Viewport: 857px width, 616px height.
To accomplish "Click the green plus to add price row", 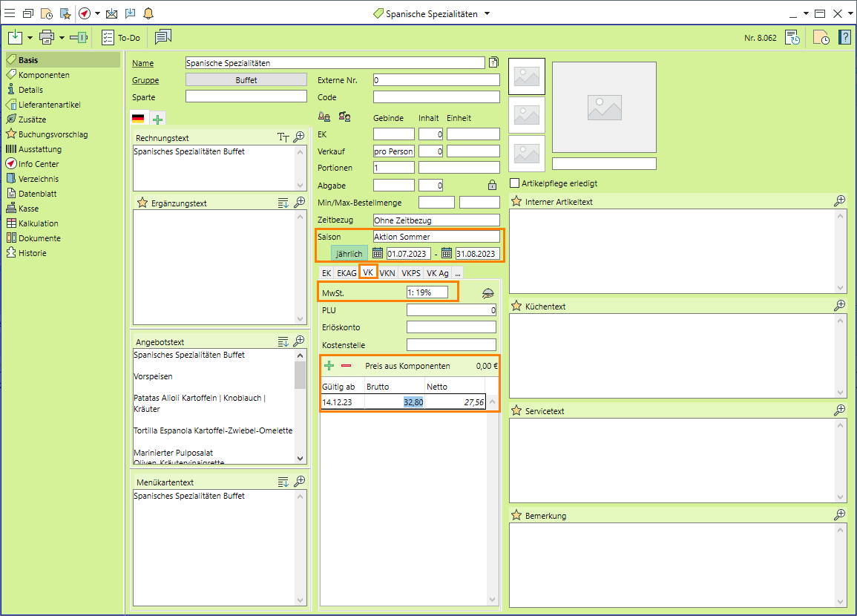I will [x=329, y=366].
